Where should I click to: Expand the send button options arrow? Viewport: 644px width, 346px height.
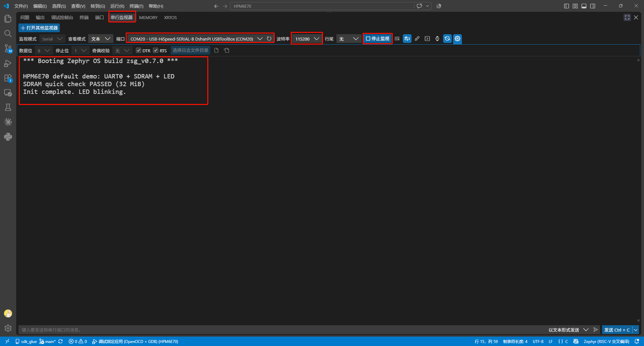pyautogui.click(x=636, y=330)
